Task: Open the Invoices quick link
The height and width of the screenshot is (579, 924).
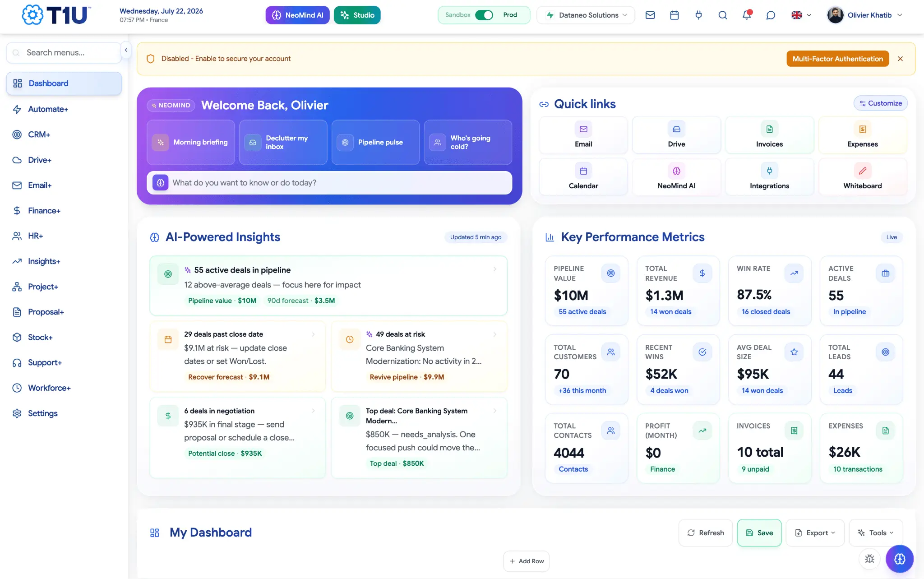Action: [x=769, y=135]
